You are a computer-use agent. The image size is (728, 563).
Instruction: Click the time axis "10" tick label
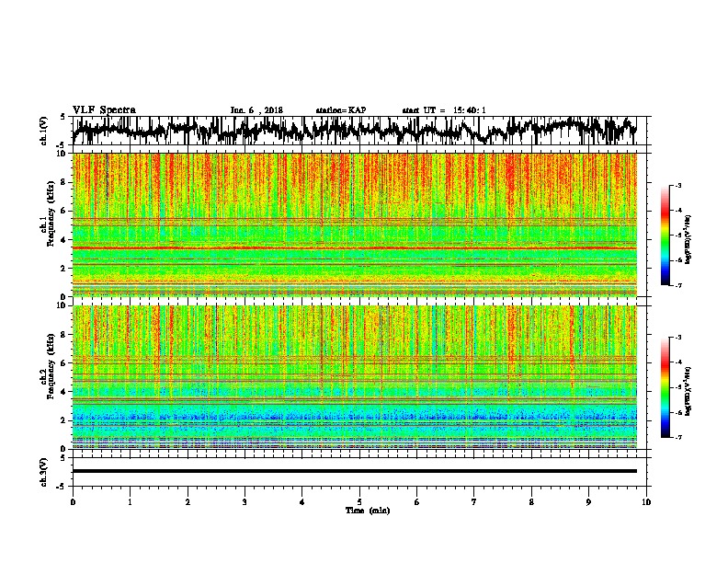[x=646, y=502]
